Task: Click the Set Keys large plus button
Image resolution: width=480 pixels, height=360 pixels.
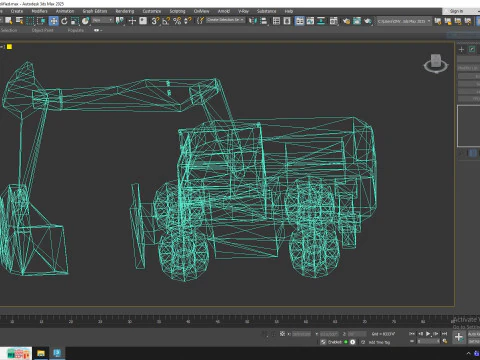Action: tap(459, 337)
